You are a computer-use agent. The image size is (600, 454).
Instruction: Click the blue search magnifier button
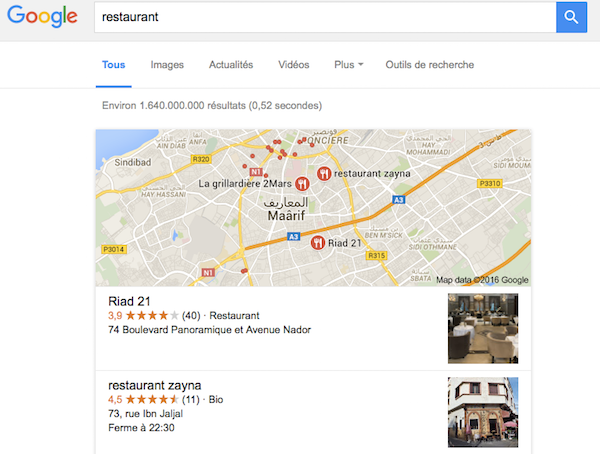click(x=571, y=17)
